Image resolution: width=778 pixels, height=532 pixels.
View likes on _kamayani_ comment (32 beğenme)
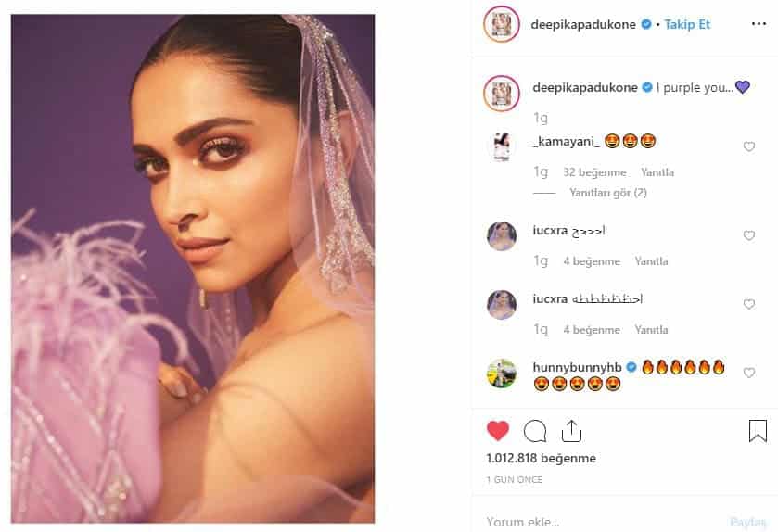[x=593, y=172]
